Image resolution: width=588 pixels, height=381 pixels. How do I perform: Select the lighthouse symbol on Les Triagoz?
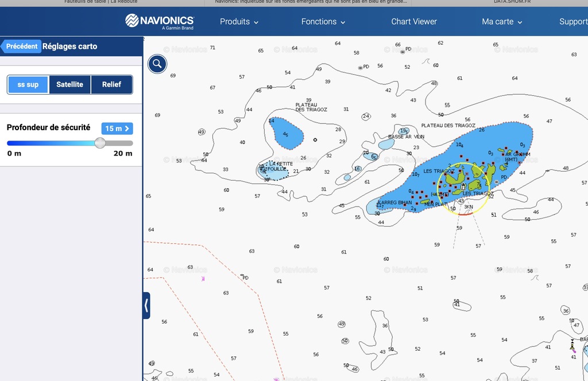[463, 186]
